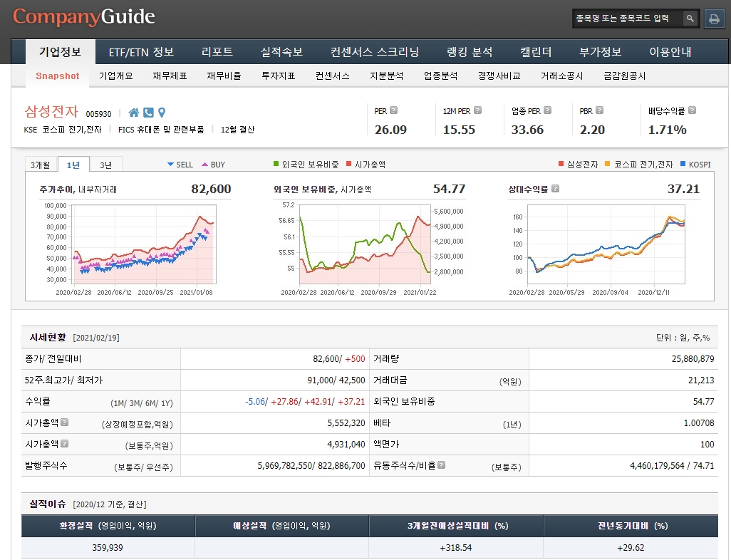731x560 pixels.
Task: Click the 3개월전예상실적대비 (%) column header
Action: tap(456, 526)
